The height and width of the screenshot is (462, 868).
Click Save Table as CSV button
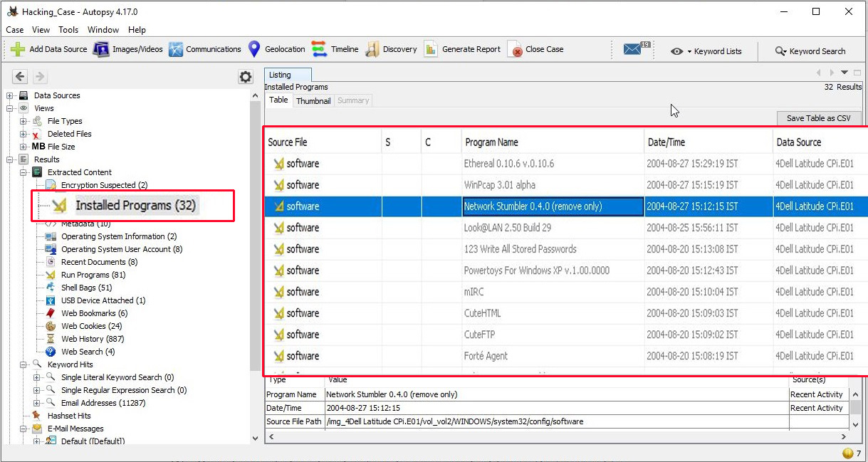pyautogui.click(x=819, y=118)
